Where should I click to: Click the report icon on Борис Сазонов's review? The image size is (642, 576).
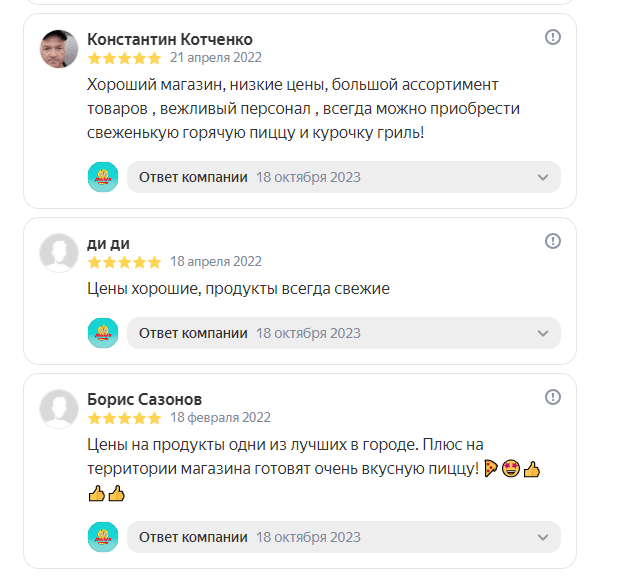[x=553, y=397]
